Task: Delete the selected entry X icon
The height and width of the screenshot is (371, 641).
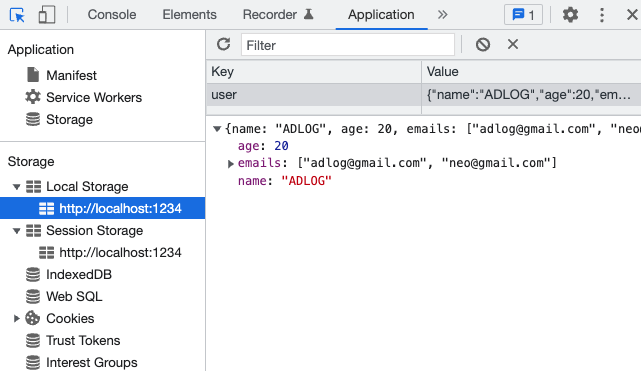Action: (513, 44)
